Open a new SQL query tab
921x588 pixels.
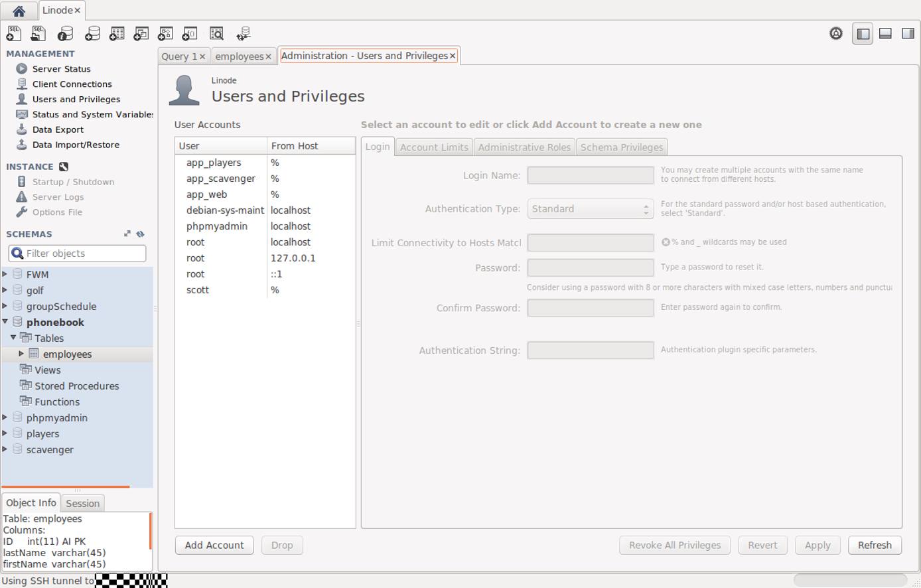coord(13,33)
